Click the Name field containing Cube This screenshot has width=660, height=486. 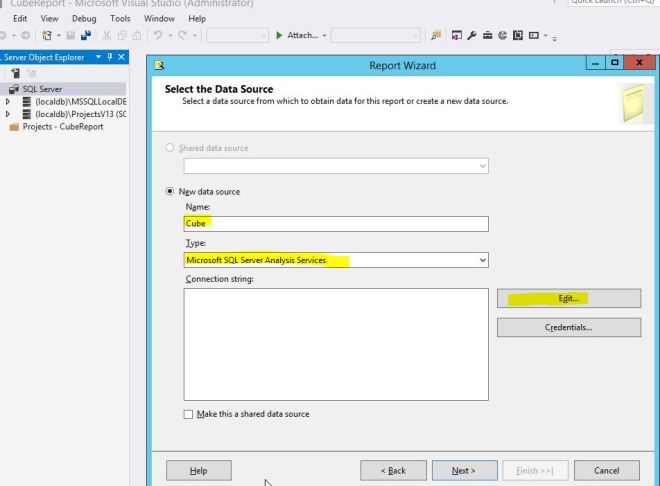pyautogui.click(x=336, y=224)
